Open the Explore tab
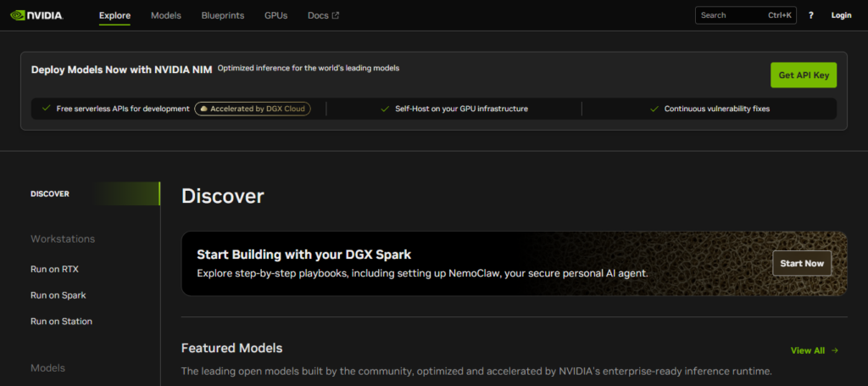 pyautogui.click(x=114, y=15)
